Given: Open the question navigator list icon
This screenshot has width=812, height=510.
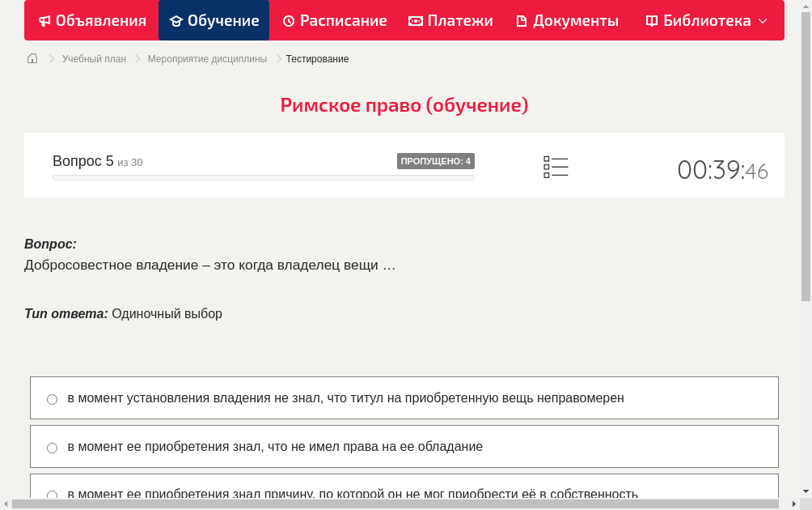Looking at the screenshot, I should (x=556, y=166).
